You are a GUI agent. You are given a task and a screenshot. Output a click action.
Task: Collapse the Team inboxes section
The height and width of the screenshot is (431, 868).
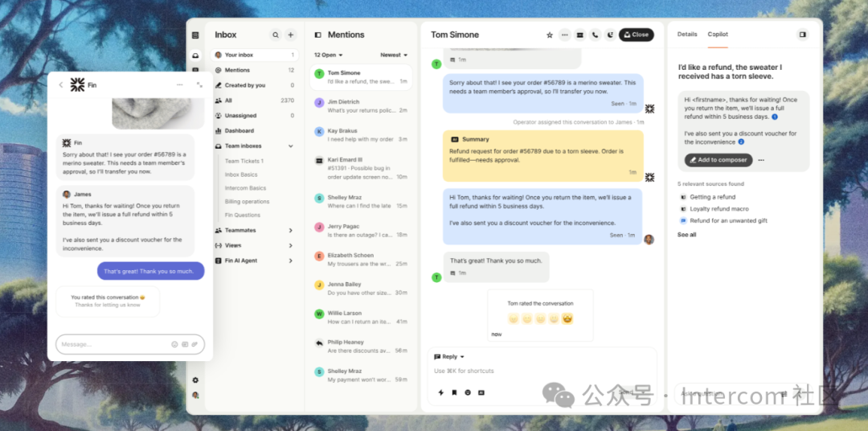[x=290, y=146]
